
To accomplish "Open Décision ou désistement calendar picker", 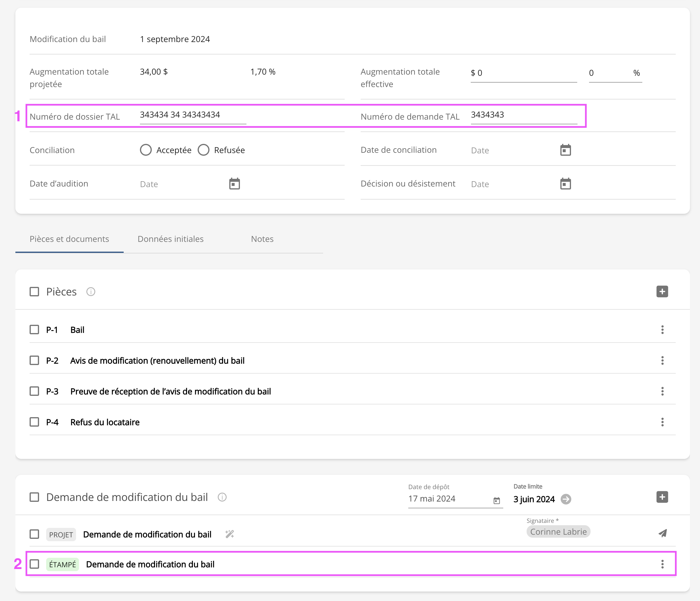I will coord(565,184).
